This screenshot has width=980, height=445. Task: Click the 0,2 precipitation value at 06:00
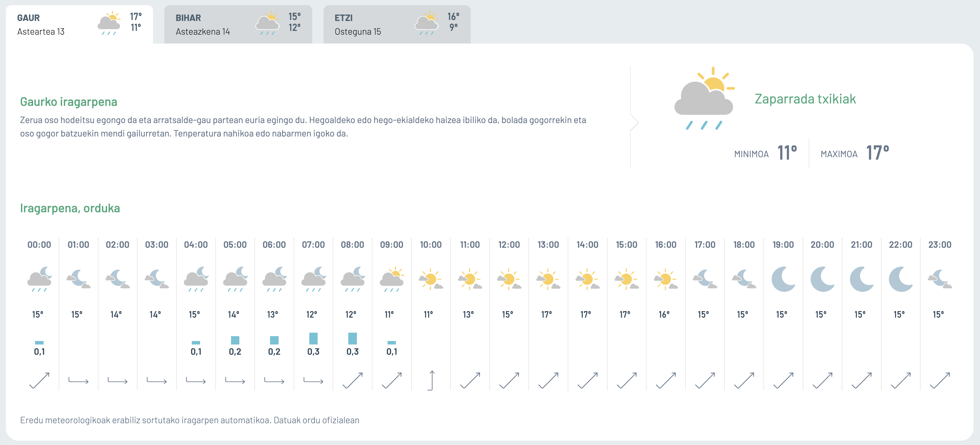pyautogui.click(x=274, y=352)
